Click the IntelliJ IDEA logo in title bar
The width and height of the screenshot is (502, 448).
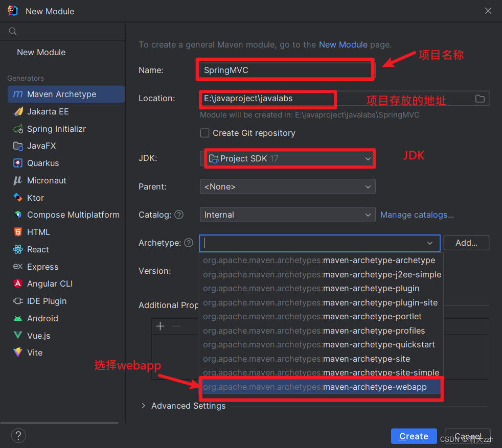coord(12,11)
